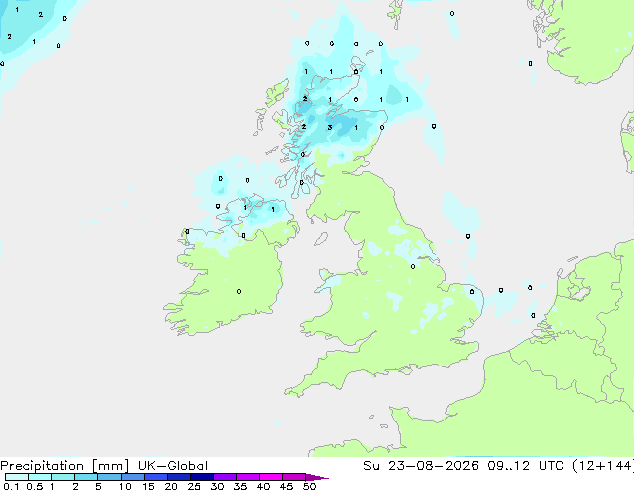This screenshot has height=490, width=634.
Task: Click the above-50 arrow tip of legend
Action: 317,477
